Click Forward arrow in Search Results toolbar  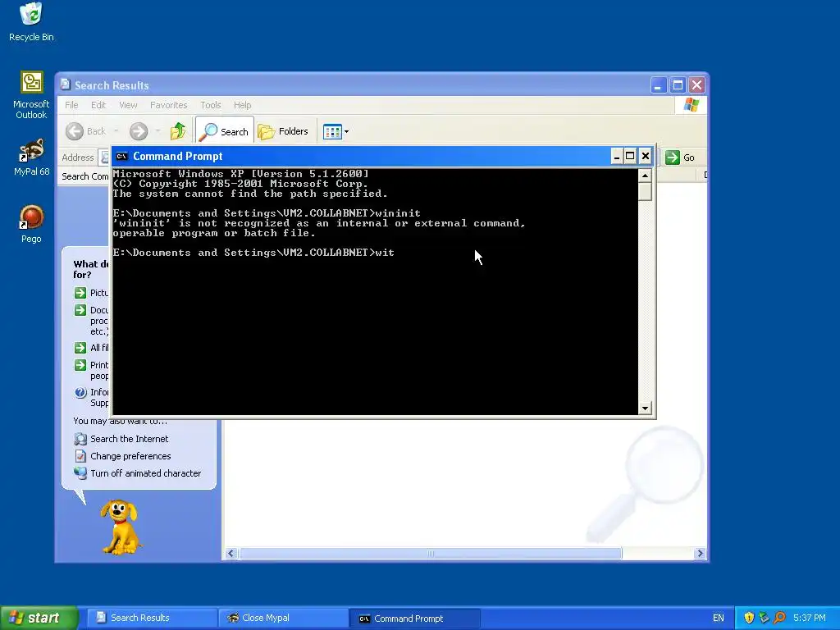(x=138, y=131)
